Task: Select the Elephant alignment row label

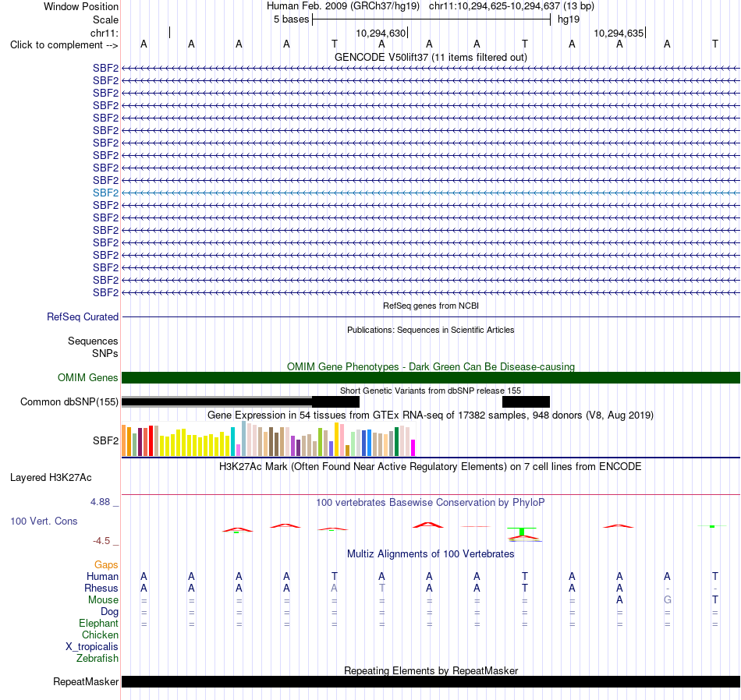Action: point(98,624)
